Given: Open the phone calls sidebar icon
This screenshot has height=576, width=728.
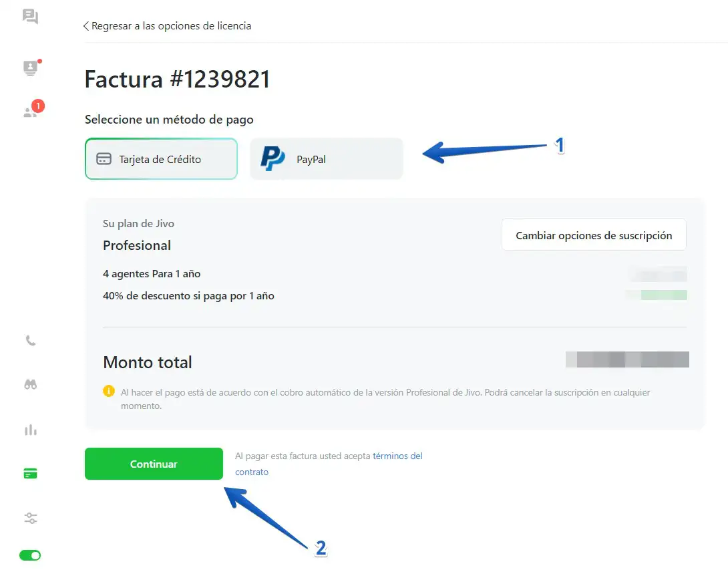Looking at the screenshot, I should [31, 341].
